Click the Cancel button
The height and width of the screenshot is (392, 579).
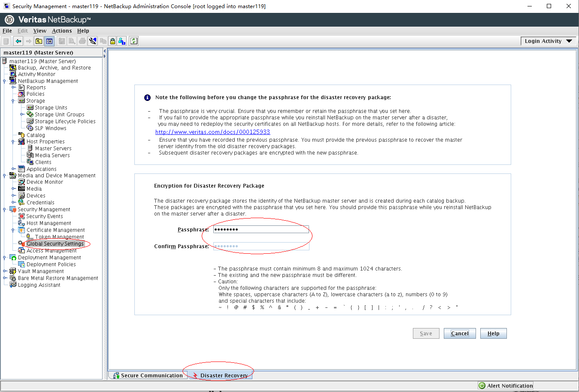[460, 334]
